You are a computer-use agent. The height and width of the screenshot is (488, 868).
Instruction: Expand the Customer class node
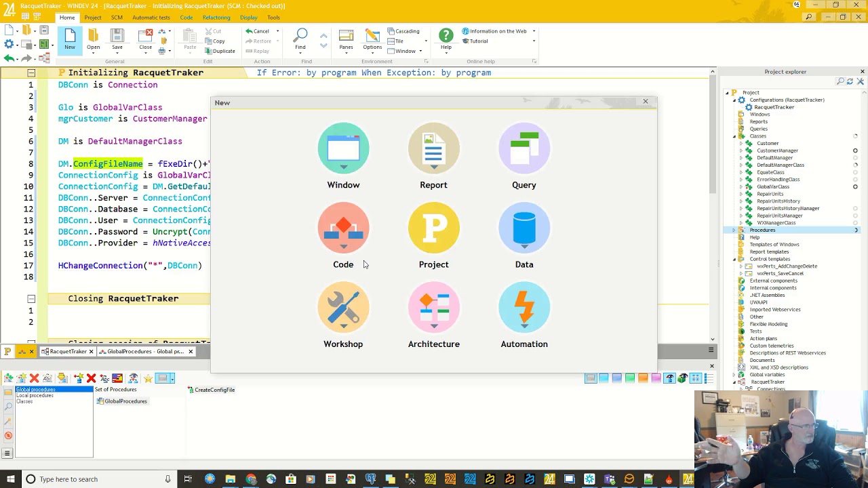[741, 144]
